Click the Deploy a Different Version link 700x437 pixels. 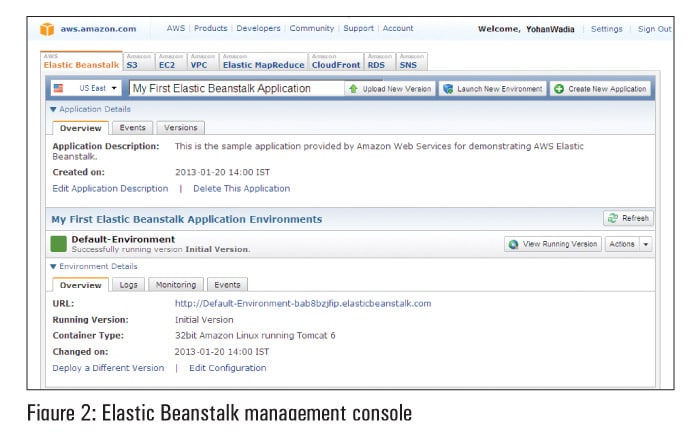point(108,368)
